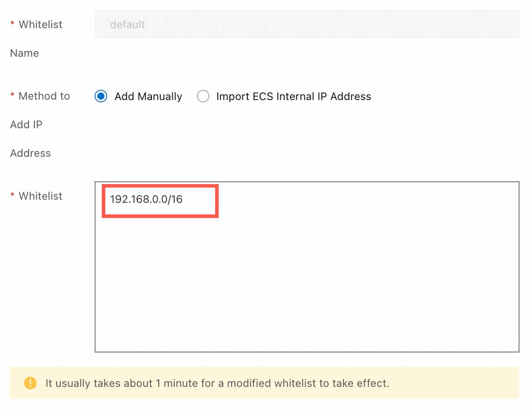Click the disabled Whitelist Name field showing default
This screenshot has width=532, height=411.
(307, 24)
